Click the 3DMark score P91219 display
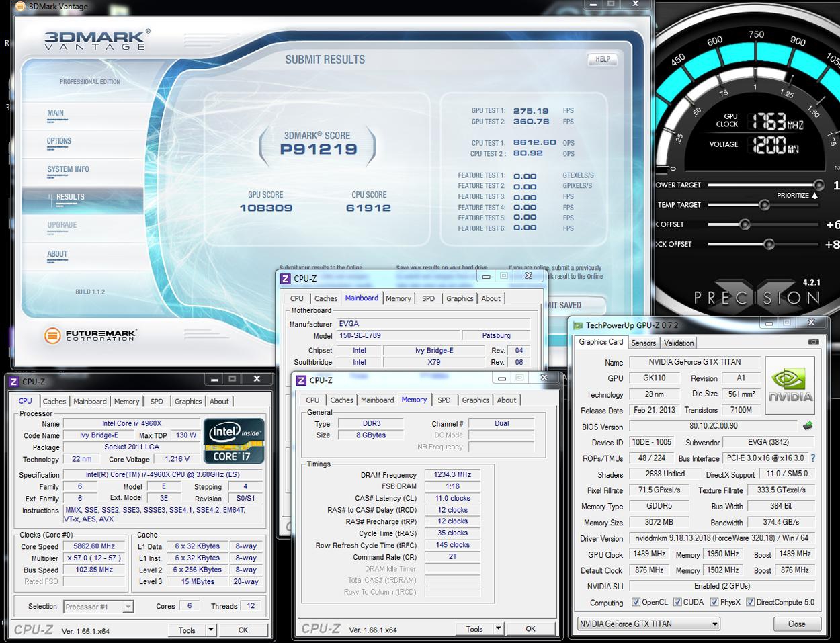The height and width of the screenshot is (643, 840). (319, 149)
